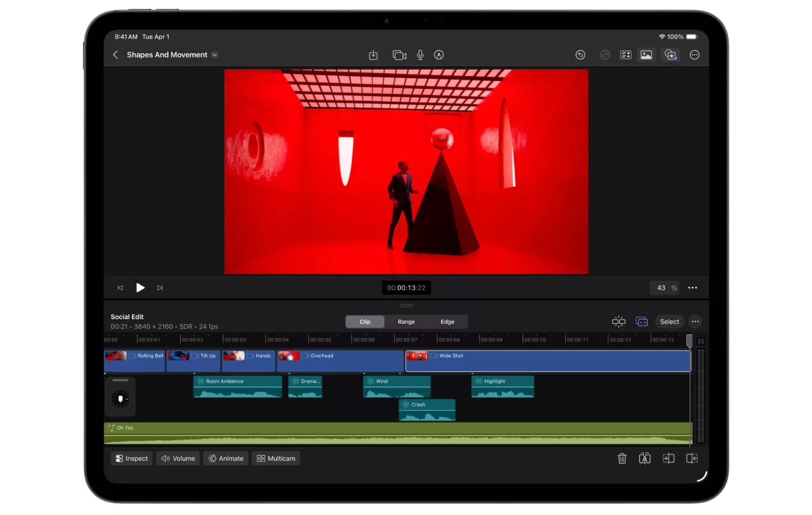Tap the voiceover microphone icon
Screen dimensions: 812x515
[420, 55]
